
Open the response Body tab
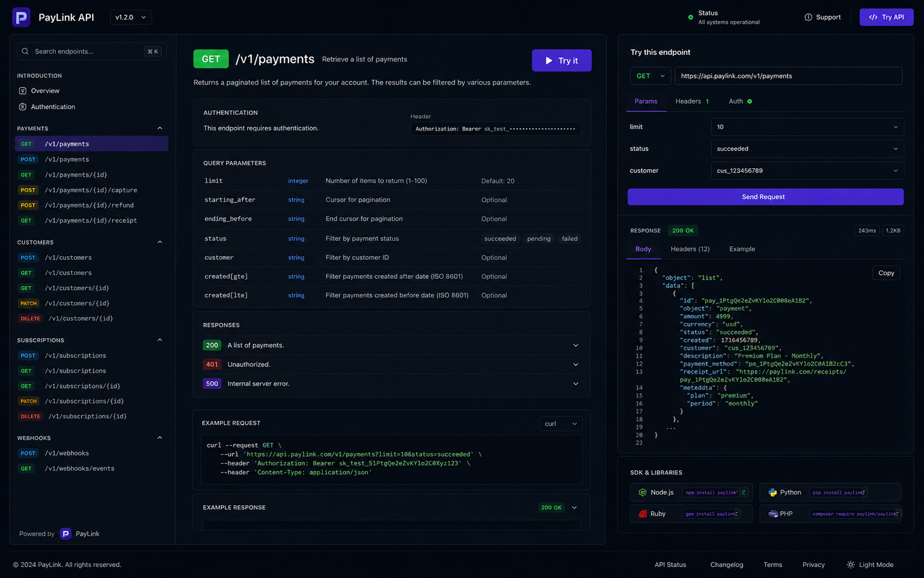[x=643, y=249]
